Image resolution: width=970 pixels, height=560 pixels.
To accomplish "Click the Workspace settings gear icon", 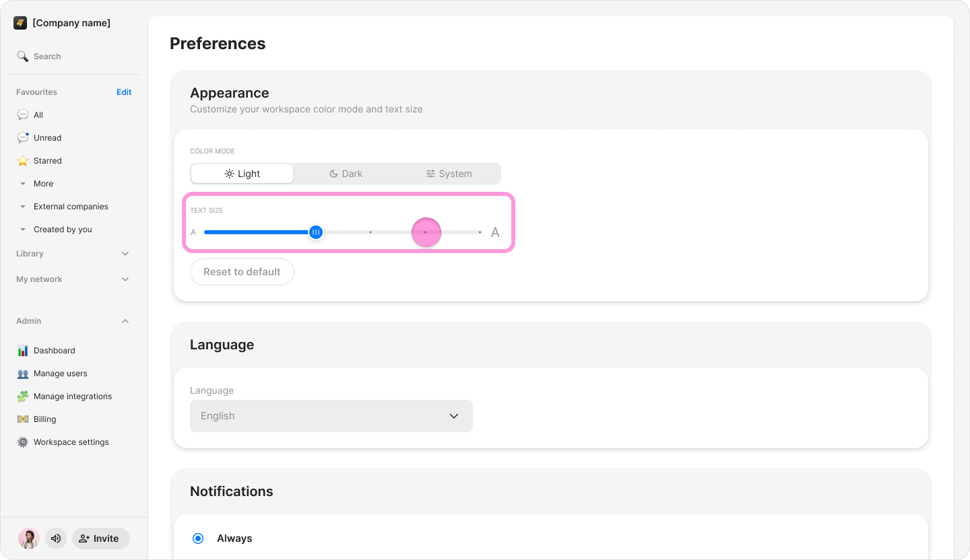I will [23, 442].
